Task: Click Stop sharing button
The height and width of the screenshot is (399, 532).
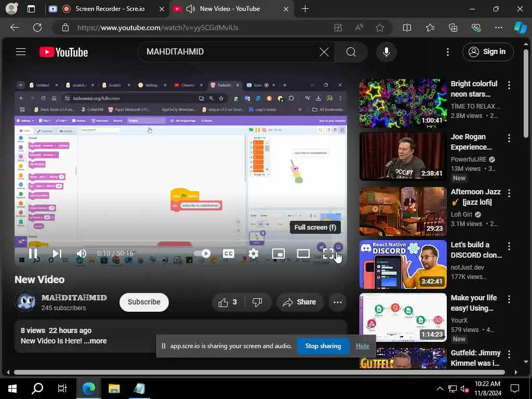Action: [x=323, y=346]
